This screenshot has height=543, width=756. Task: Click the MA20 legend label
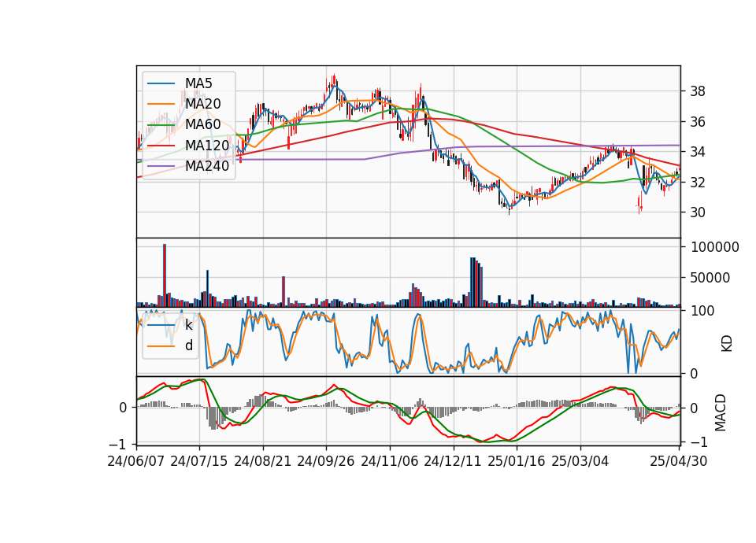(203, 104)
